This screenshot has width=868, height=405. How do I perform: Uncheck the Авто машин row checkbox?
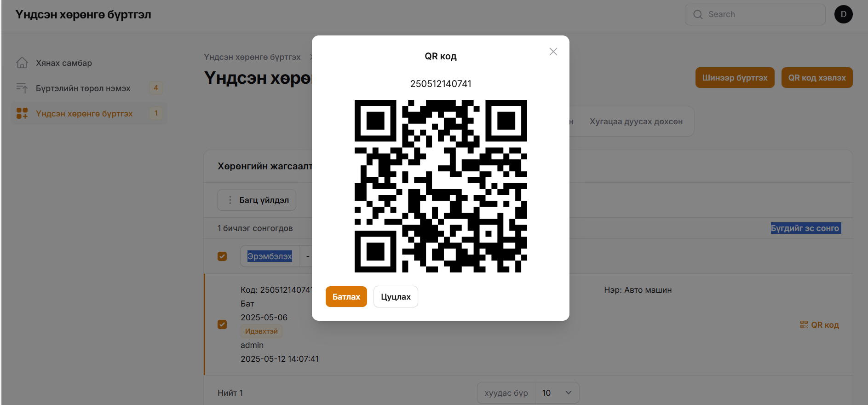pos(222,324)
